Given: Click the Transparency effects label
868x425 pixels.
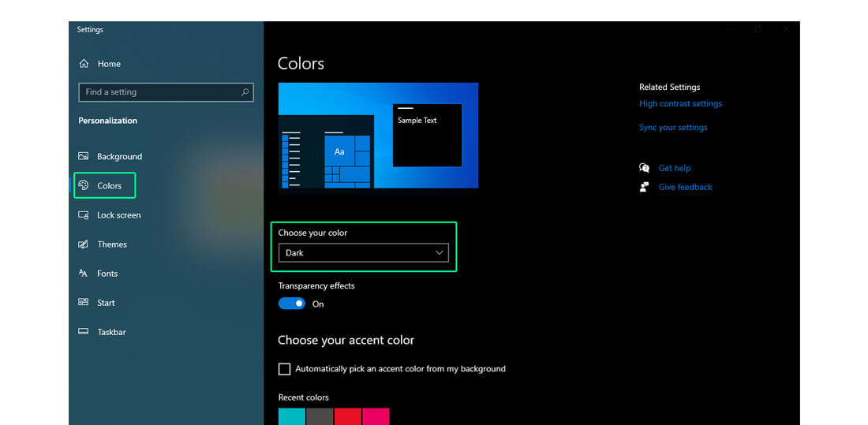Looking at the screenshot, I should (x=316, y=286).
